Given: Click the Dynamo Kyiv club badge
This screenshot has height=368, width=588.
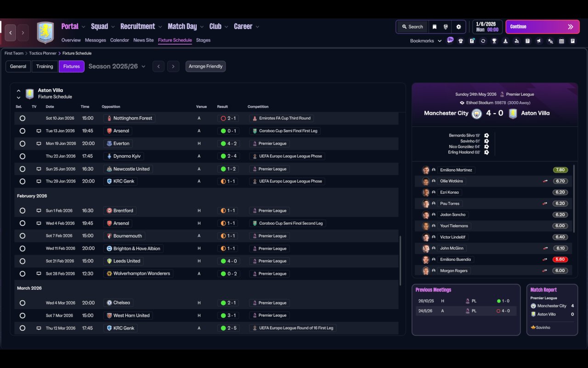Looking at the screenshot, I should (x=109, y=156).
